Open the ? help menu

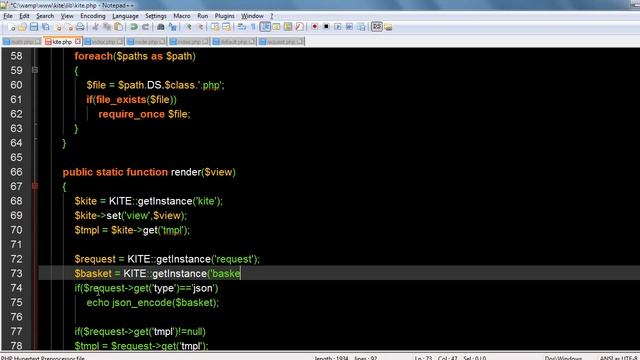coord(271,16)
